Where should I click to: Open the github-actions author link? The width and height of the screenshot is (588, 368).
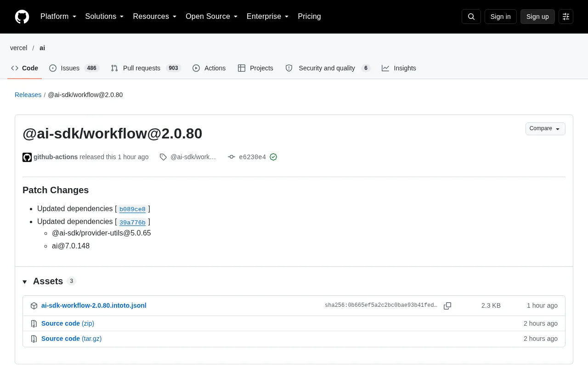(56, 157)
